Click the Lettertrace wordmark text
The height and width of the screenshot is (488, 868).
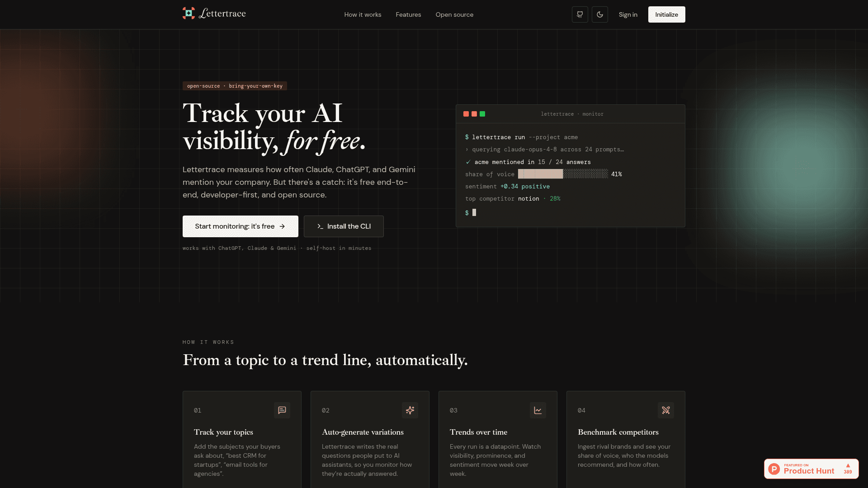(222, 13)
